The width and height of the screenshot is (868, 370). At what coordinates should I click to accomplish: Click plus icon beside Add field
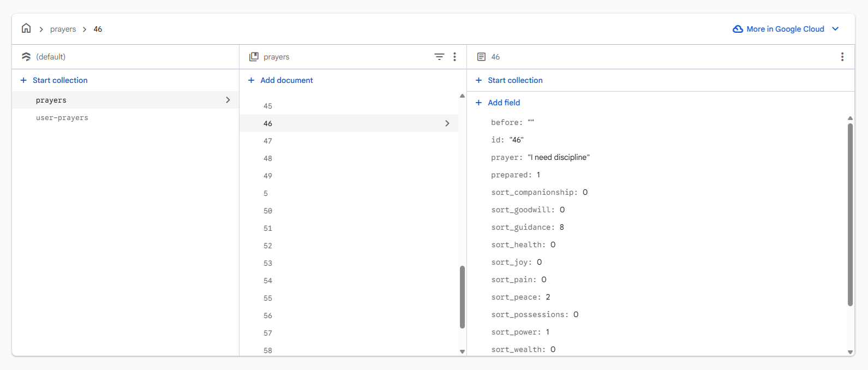(478, 103)
